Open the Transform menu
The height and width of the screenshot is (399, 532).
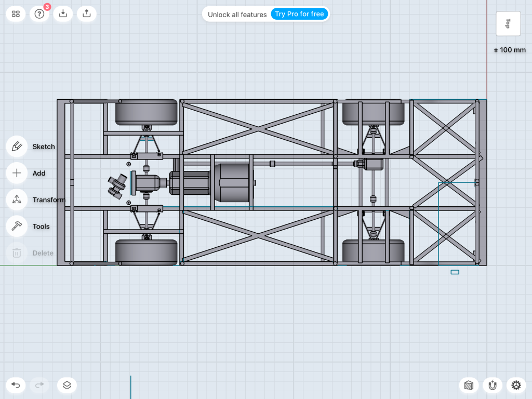pos(17,199)
